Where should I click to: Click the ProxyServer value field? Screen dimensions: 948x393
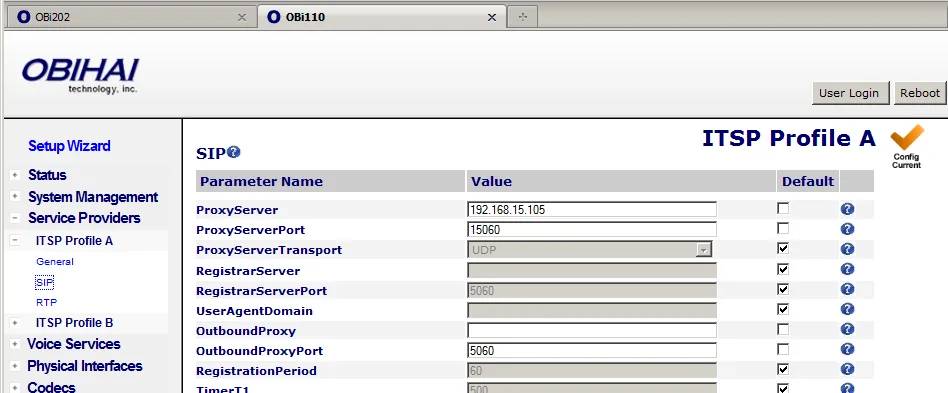pyautogui.click(x=592, y=209)
